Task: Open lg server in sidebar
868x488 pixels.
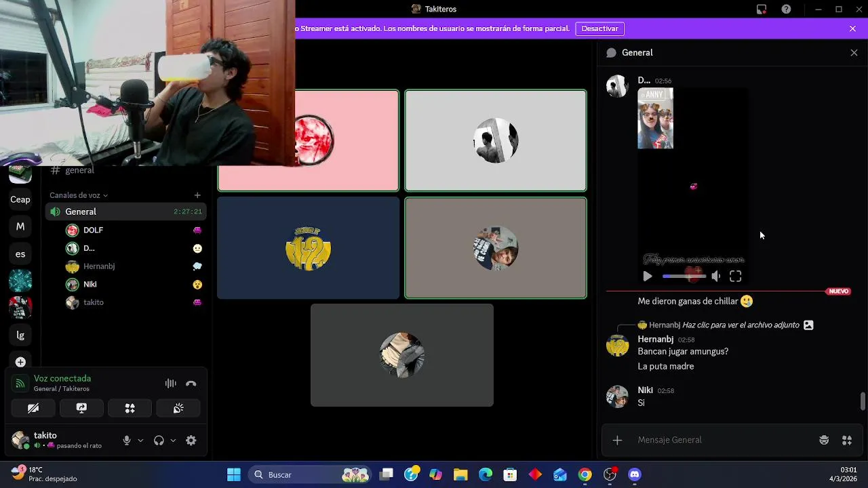Action: [20, 335]
